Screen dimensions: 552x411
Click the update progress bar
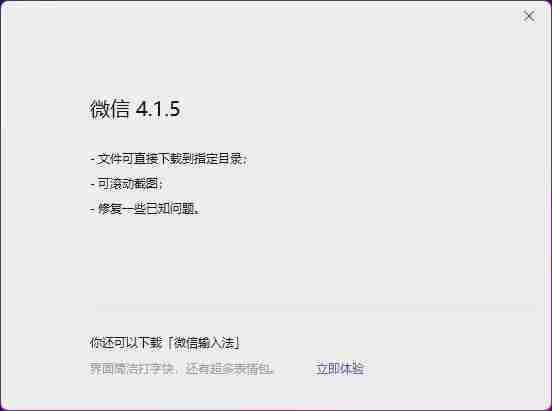coord(316,308)
